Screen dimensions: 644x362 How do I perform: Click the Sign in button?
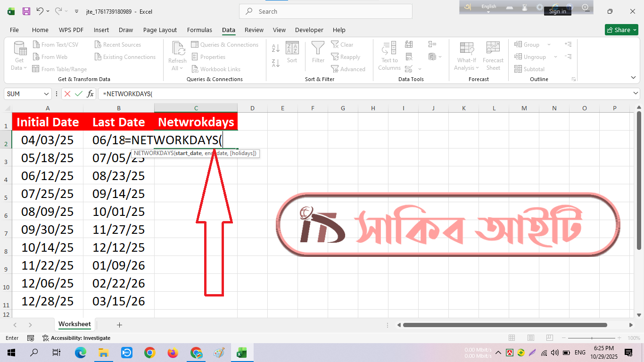pyautogui.click(x=557, y=11)
